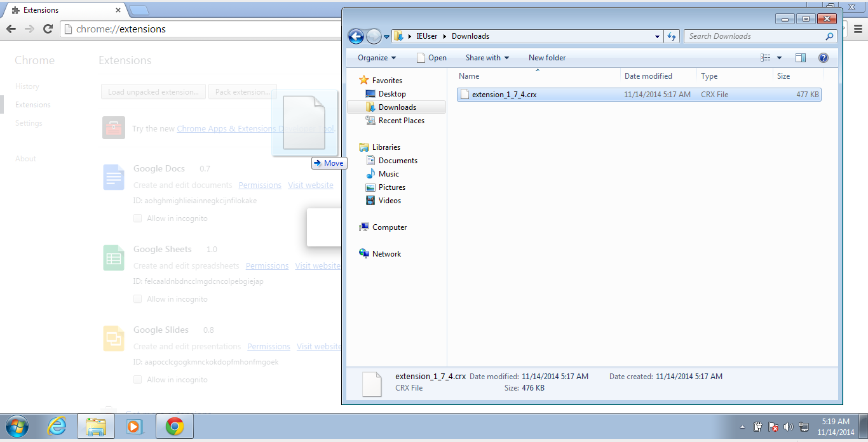The height and width of the screenshot is (442, 868).
Task: Click the Google Slides extension icon
Action: [114, 338]
